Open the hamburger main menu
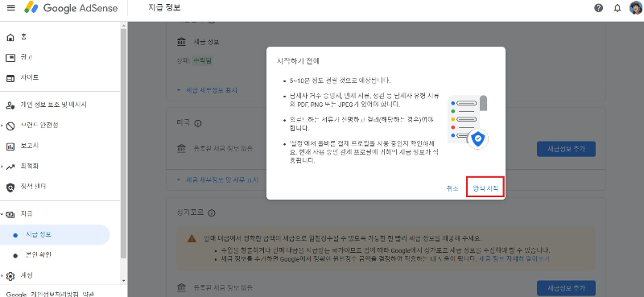Image resolution: width=644 pixels, height=297 pixels. tap(11, 8)
